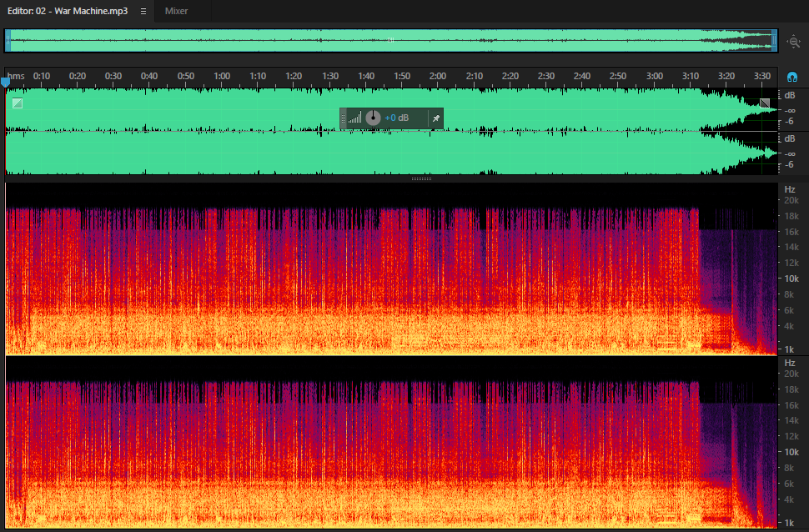809x532 pixels.
Task: Click the 0:30 mark on time ruler
Action: (113, 76)
